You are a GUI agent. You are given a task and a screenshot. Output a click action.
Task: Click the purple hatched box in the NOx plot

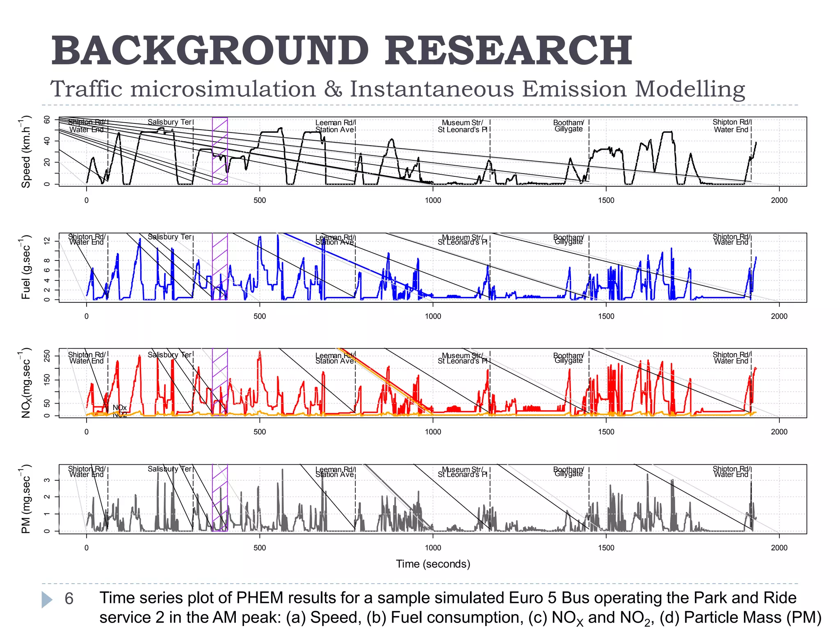pos(220,382)
